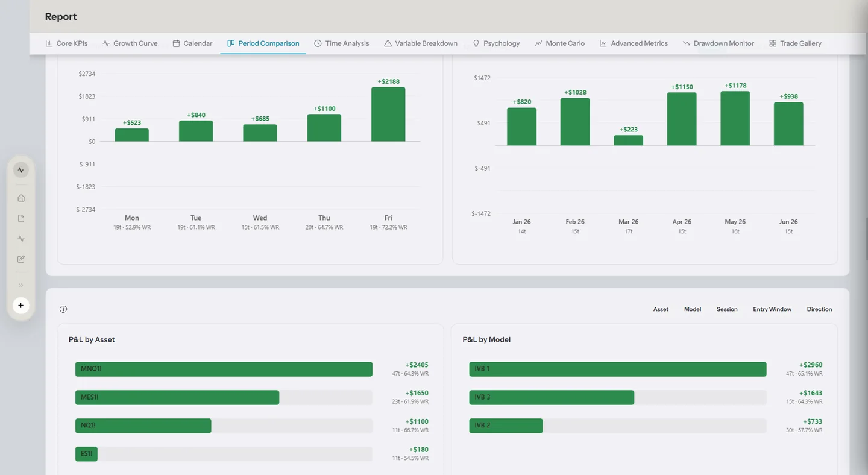Image resolution: width=868 pixels, height=475 pixels.
Task: Select the Entry Window breakdown filter
Action: tap(772, 309)
